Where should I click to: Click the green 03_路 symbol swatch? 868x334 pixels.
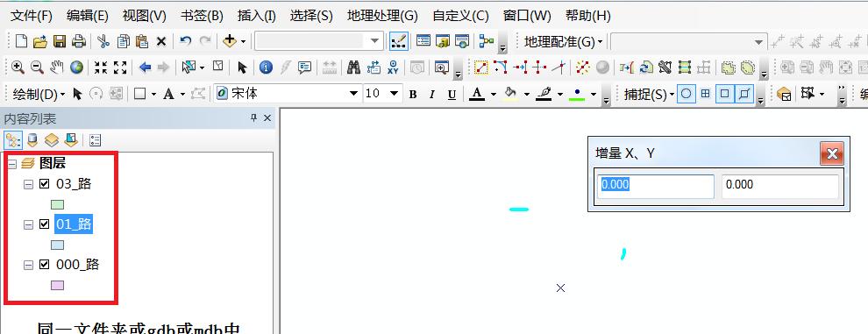tap(58, 204)
